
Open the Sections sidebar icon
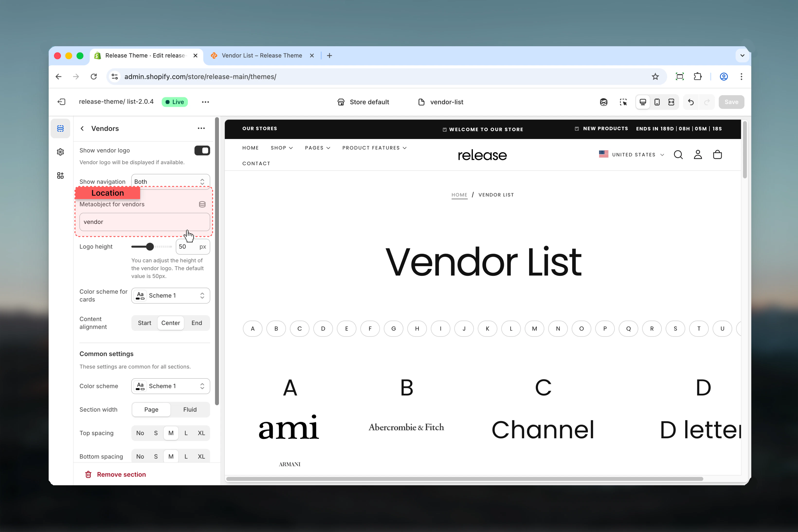pos(60,128)
